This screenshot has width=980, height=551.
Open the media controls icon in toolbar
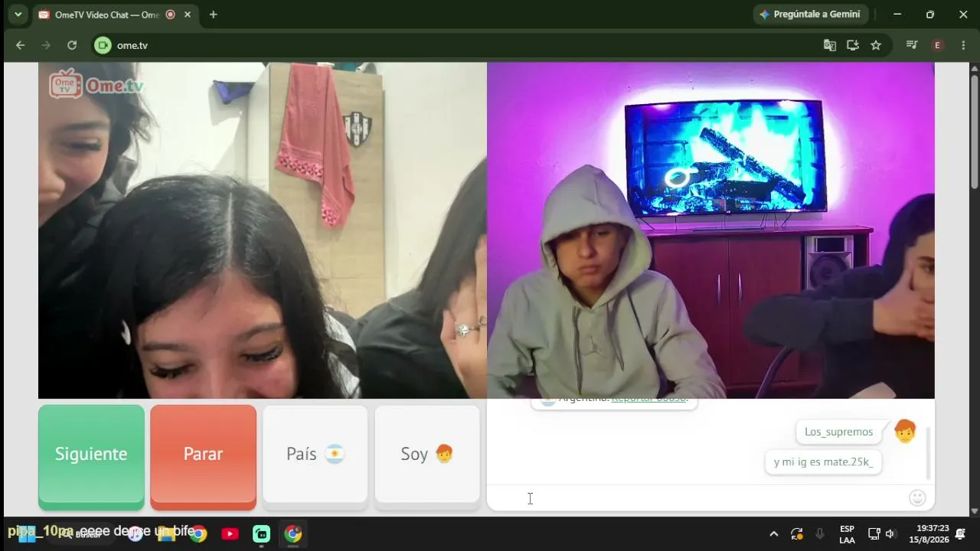(x=912, y=45)
